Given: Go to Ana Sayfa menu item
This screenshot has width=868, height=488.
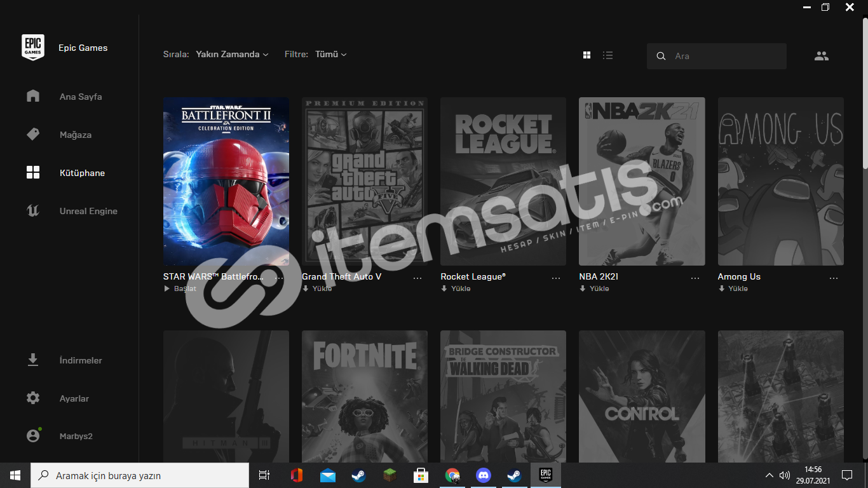Looking at the screenshot, I should 81,97.
